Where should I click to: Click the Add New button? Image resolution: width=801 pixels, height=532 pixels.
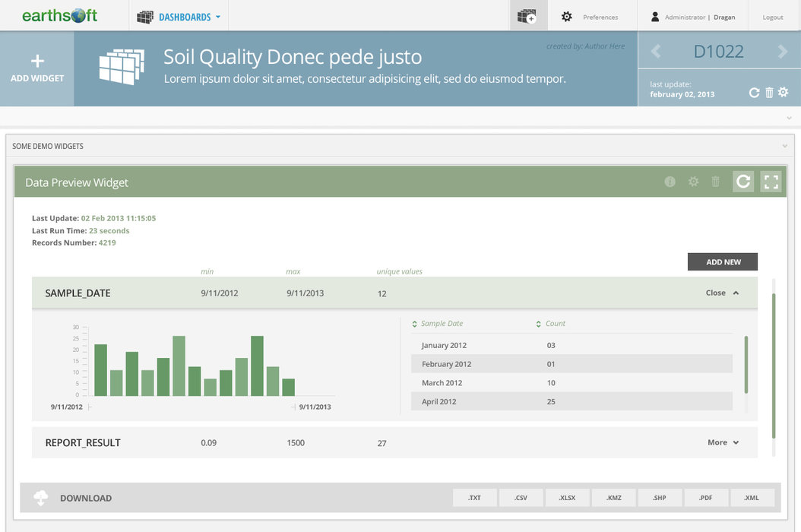point(722,261)
